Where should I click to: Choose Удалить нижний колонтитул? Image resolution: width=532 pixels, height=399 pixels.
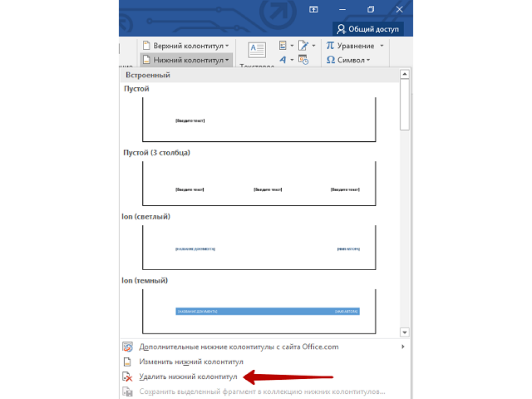(264, 377)
